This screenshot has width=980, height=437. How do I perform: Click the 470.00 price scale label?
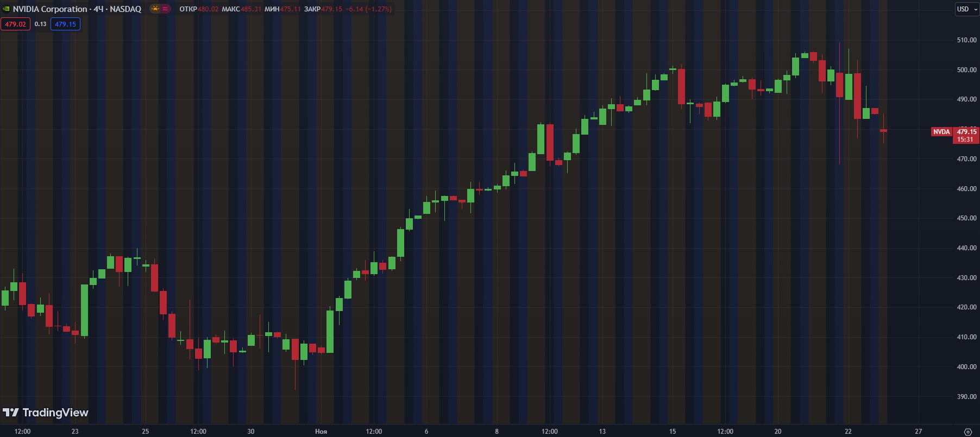pyautogui.click(x=966, y=159)
